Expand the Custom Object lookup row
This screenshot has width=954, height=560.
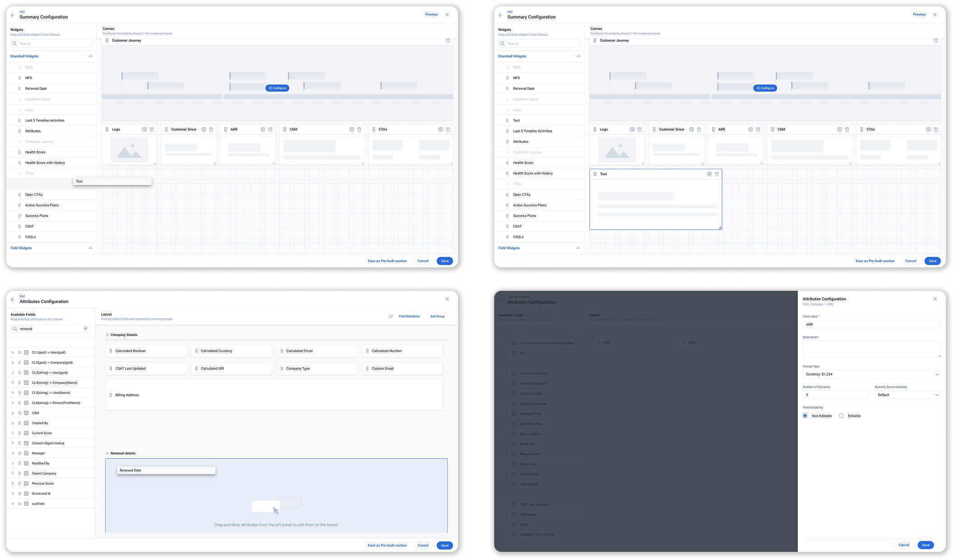[13, 443]
